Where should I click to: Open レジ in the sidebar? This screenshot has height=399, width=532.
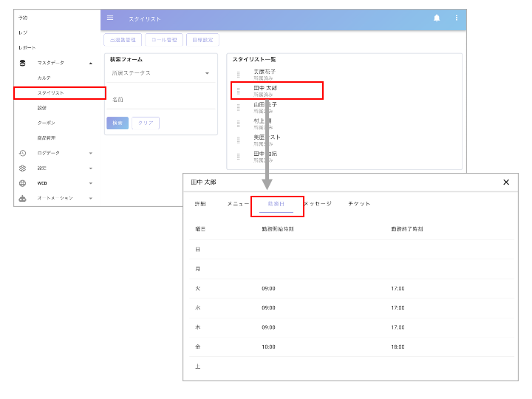coord(23,33)
